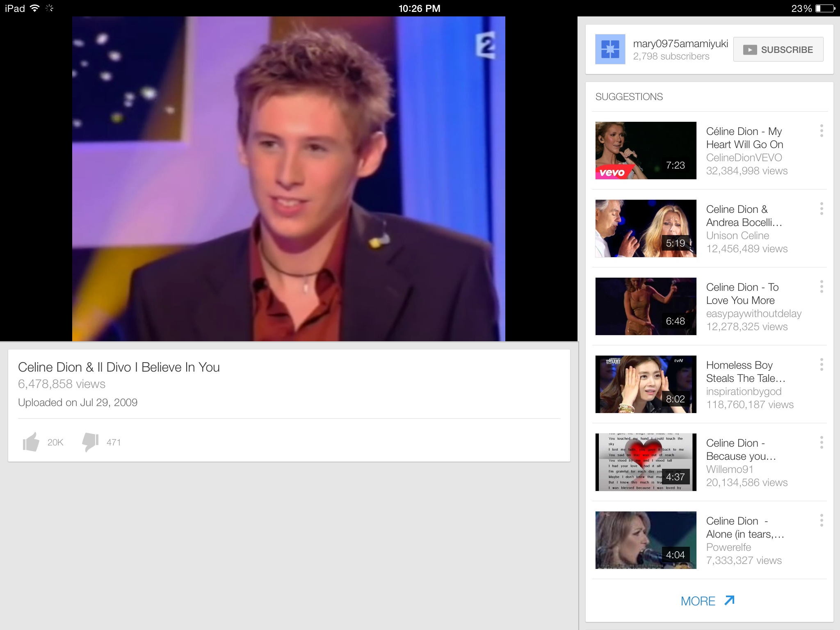Tap the video title Celine Dion & Il Divo
The image size is (840, 630).
[x=119, y=367]
